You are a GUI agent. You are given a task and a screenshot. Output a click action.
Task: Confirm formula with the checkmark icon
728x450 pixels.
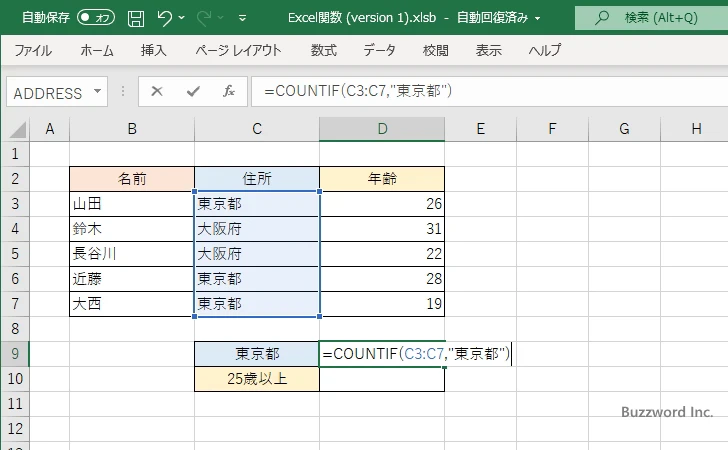point(193,91)
